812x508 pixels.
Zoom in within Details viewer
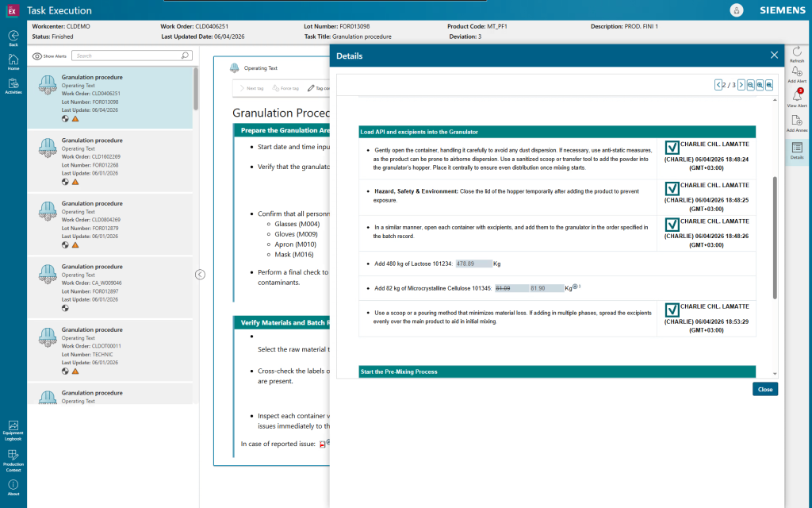[760, 85]
